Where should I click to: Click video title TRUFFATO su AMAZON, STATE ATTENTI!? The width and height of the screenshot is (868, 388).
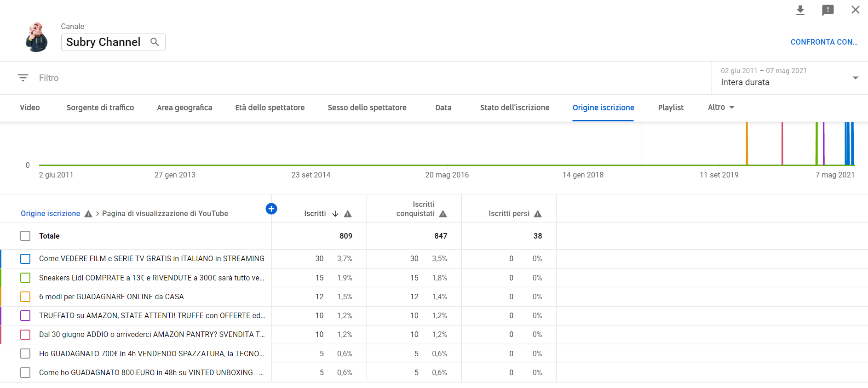coord(152,315)
